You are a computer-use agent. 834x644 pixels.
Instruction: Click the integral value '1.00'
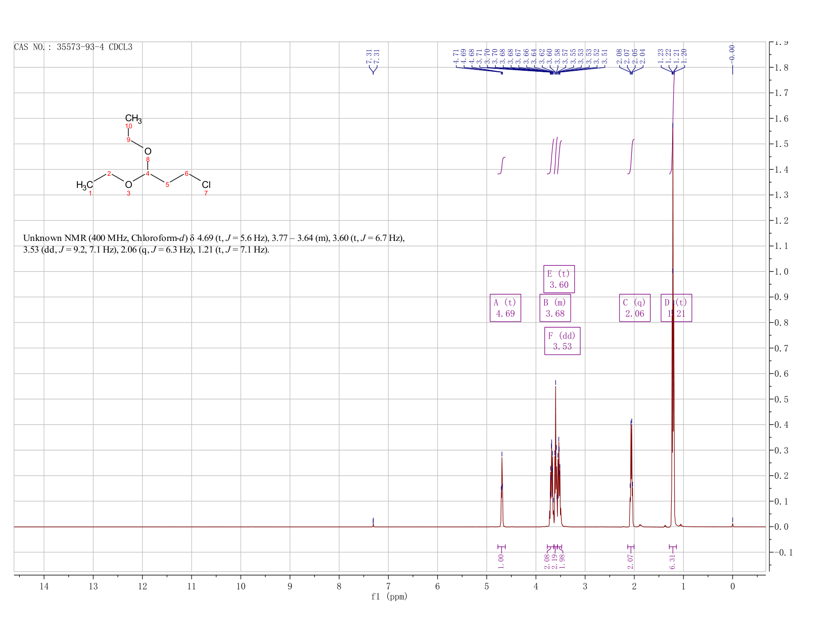pos(501,562)
